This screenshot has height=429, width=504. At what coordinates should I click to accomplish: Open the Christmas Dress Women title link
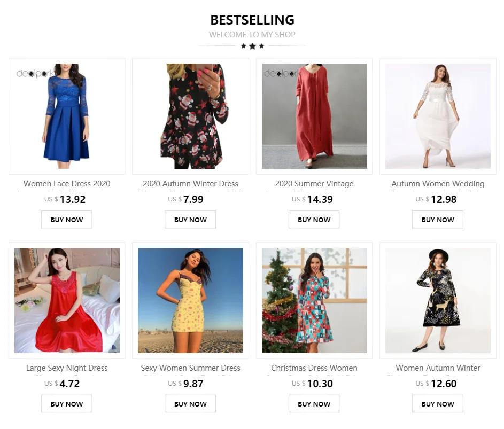314,368
